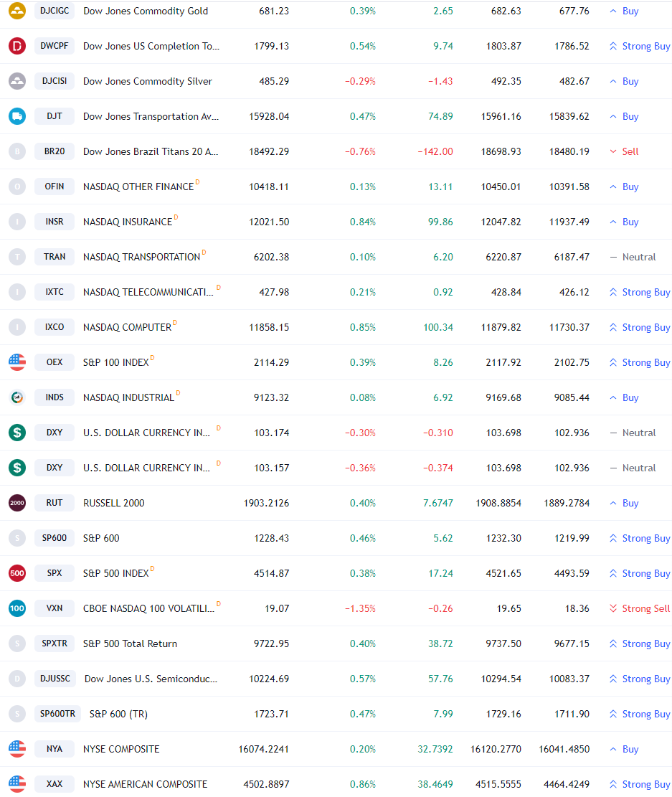Click the US flag icon for OEX

coord(17,362)
